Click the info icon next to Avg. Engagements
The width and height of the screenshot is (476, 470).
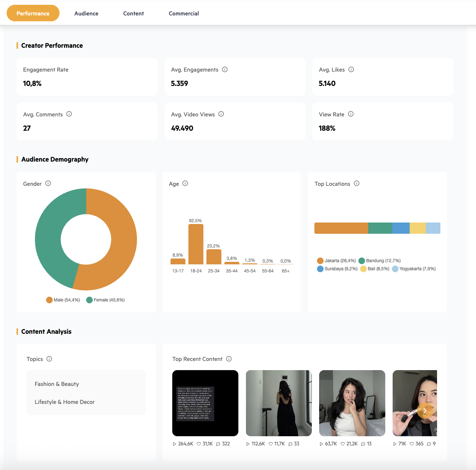click(225, 69)
